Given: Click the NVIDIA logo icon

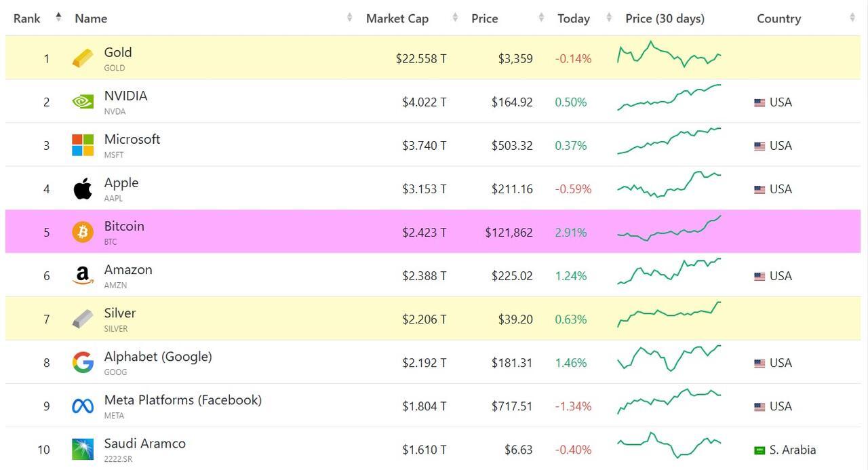Looking at the screenshot, I should [83, 102].
